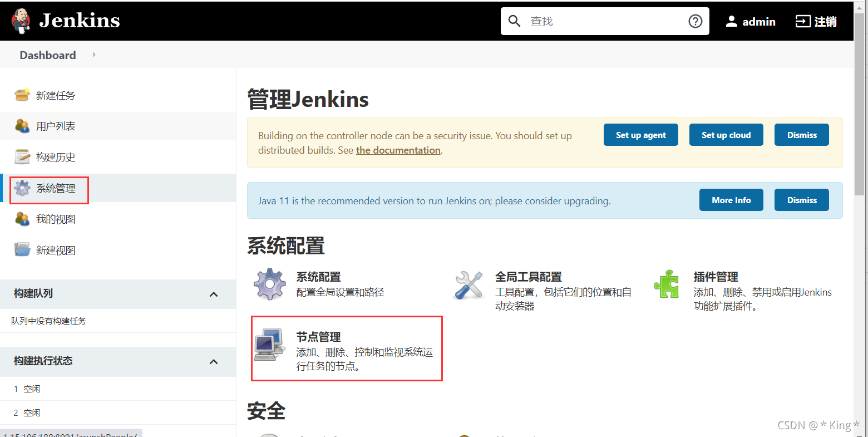Viewport: 868px width, 437px height.
Task: Open the search help question-mark icon
Action: point(696,21)
